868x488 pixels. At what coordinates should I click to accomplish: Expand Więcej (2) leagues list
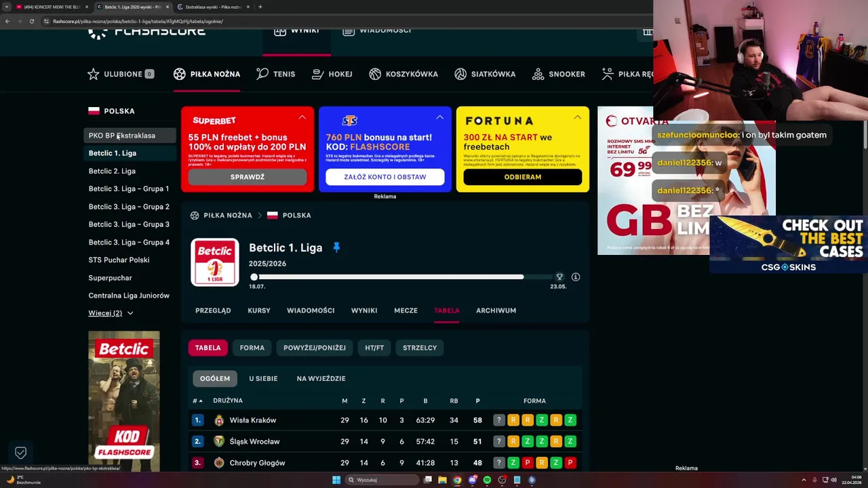(111, 313)
